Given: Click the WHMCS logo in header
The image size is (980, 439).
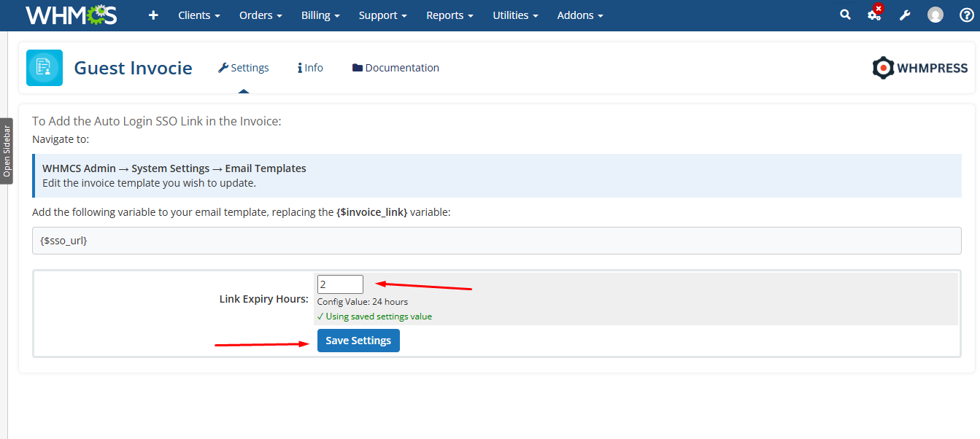Looking at the screenshot, I should tap(71, 15).
